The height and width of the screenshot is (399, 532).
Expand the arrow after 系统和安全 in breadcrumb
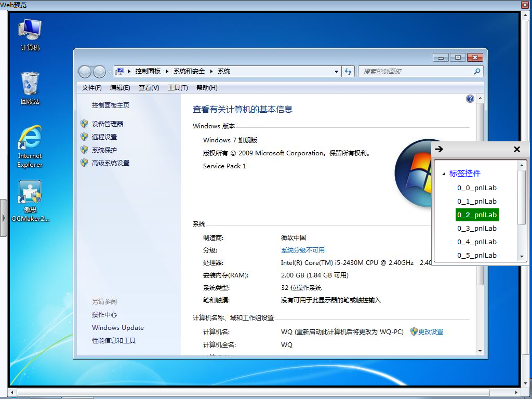pos(211,71)
